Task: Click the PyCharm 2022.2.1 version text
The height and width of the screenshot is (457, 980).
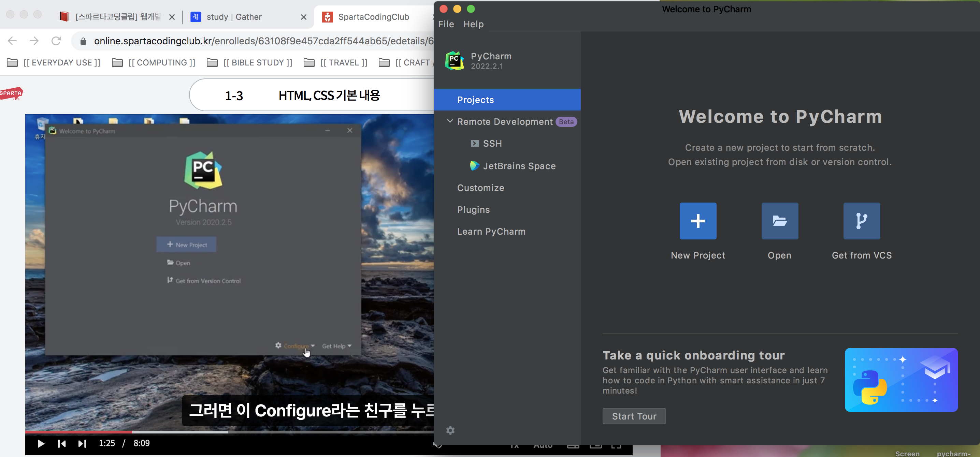Action: click(x=487, y=66)
